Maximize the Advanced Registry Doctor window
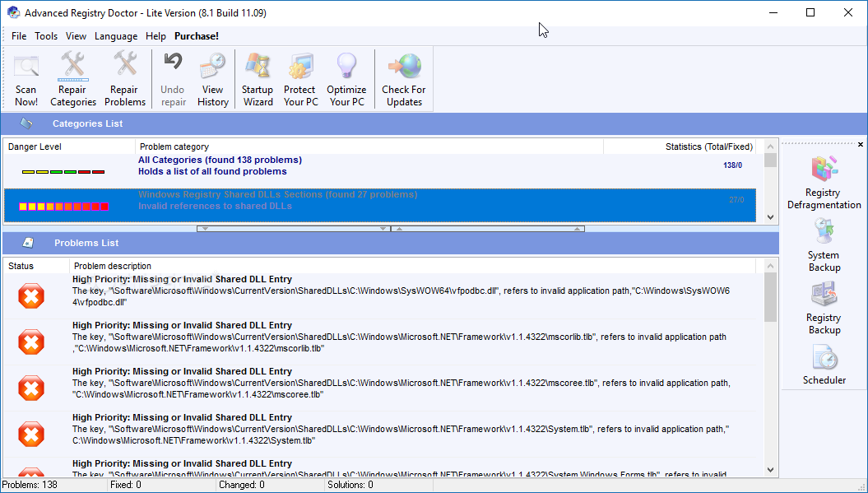The image size is (868, 493). point(810,12)
